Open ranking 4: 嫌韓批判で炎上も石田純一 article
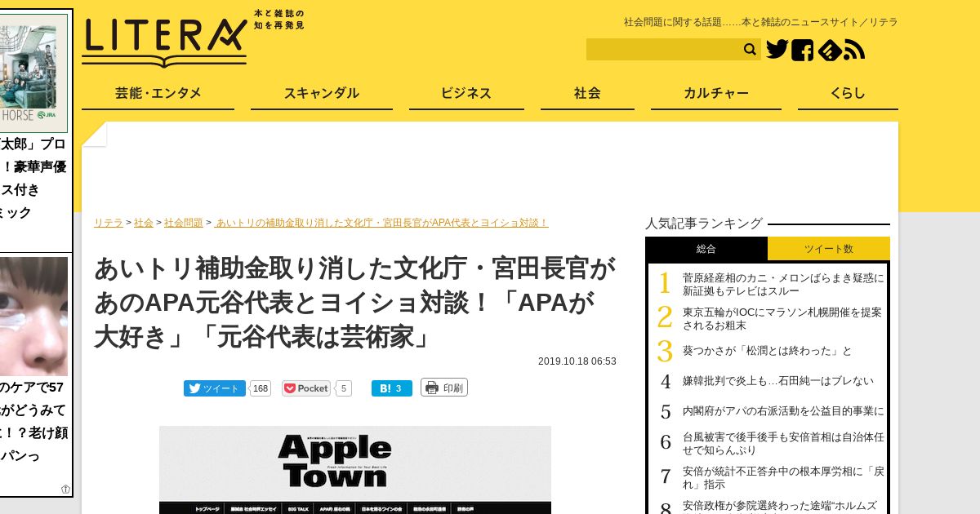Viewport: 980px width, 514px height. pyautogui.click(x=778, y=381)
